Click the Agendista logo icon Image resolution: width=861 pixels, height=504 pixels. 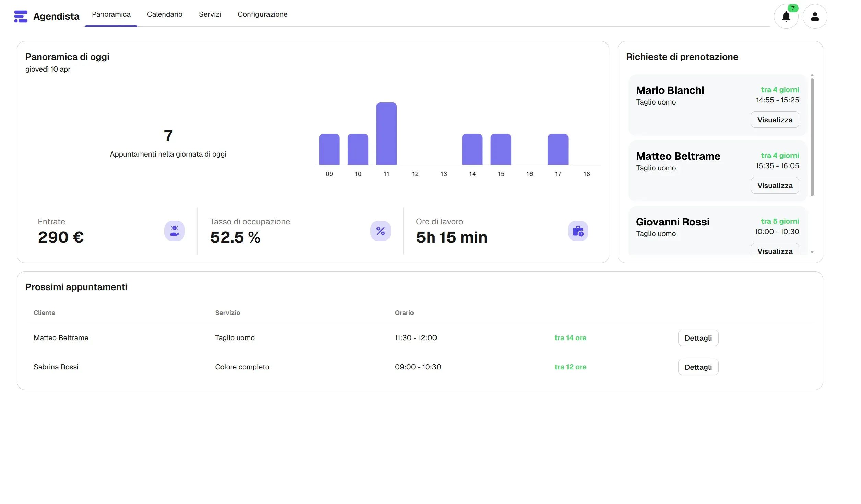tap(21, 16)
